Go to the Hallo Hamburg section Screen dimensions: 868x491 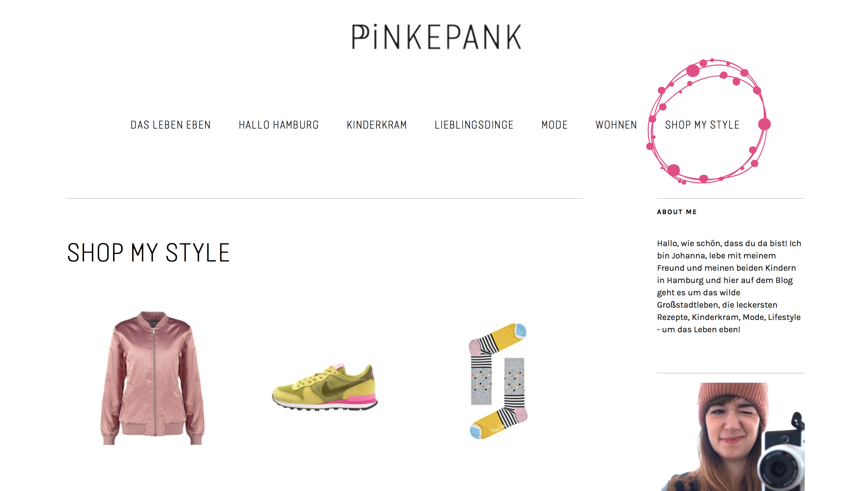(278, 125)
